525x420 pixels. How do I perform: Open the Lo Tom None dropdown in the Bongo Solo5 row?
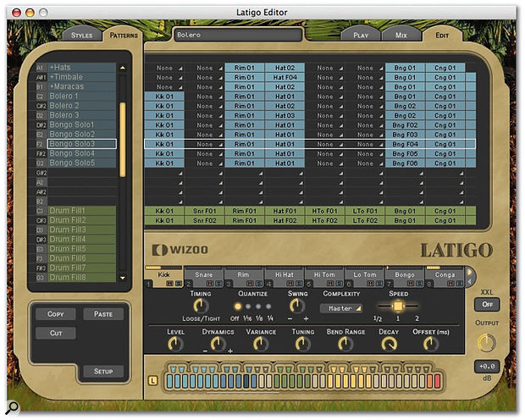[365, 163]
